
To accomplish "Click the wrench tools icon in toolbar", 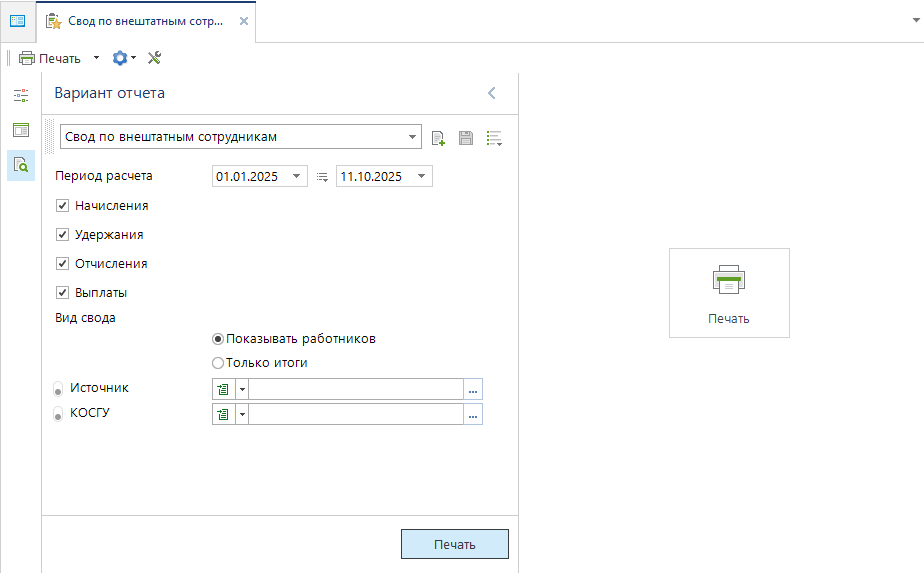I will 154,58.
